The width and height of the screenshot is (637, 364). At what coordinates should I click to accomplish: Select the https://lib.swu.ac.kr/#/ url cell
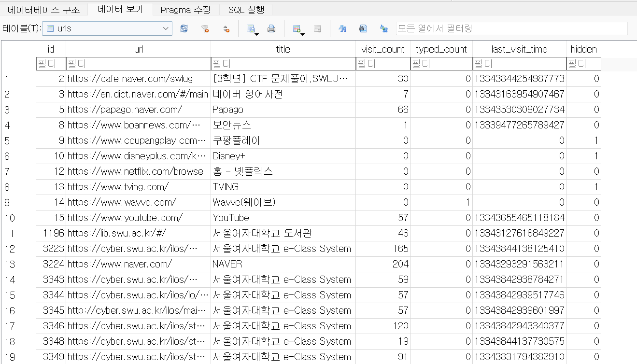(x=138, y=233)
